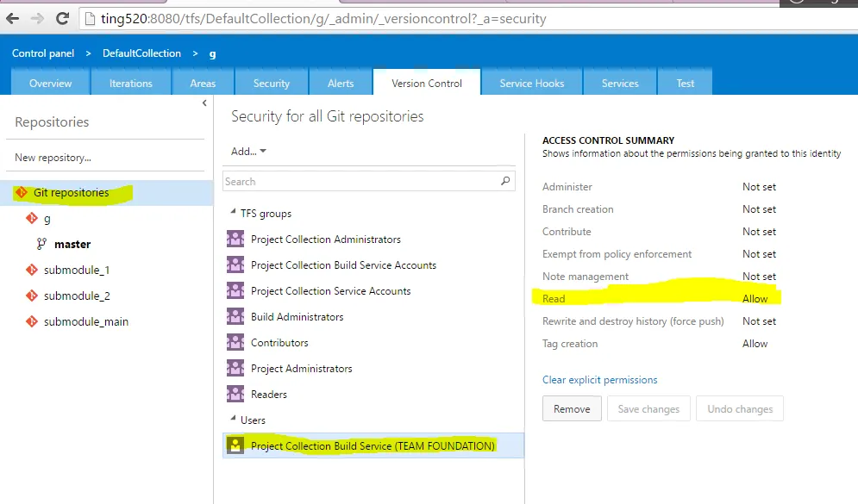This screenshot has width=858, height=504.
Task: Click the Contributors group icon
Action: pos(235,343)
